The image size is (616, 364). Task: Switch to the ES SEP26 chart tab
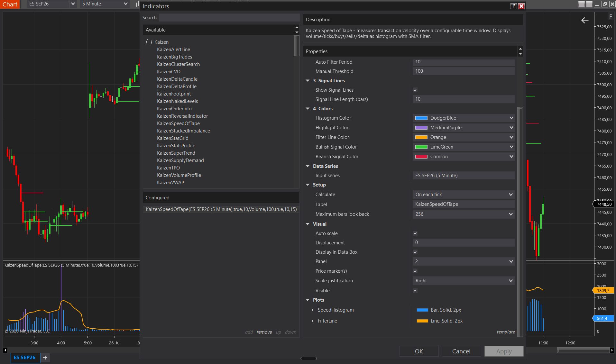(25, 358)
